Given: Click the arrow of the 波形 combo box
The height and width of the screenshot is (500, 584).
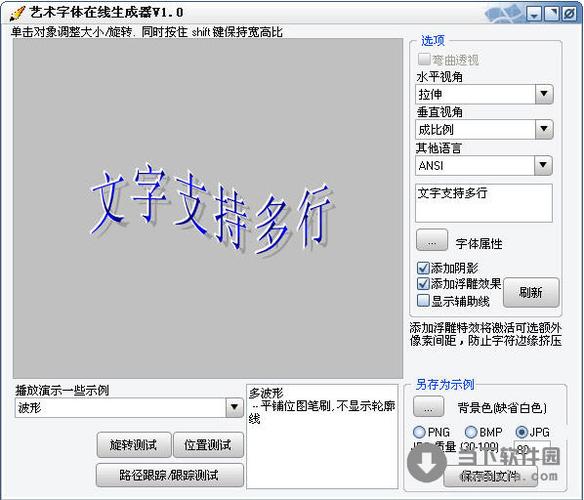Looking at the screenshot, I should pyautogui.click(x=234, y=408).
